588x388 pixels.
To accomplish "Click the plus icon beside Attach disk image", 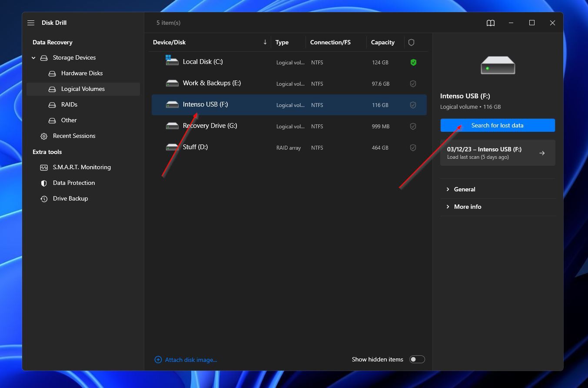I will point(158,360).
